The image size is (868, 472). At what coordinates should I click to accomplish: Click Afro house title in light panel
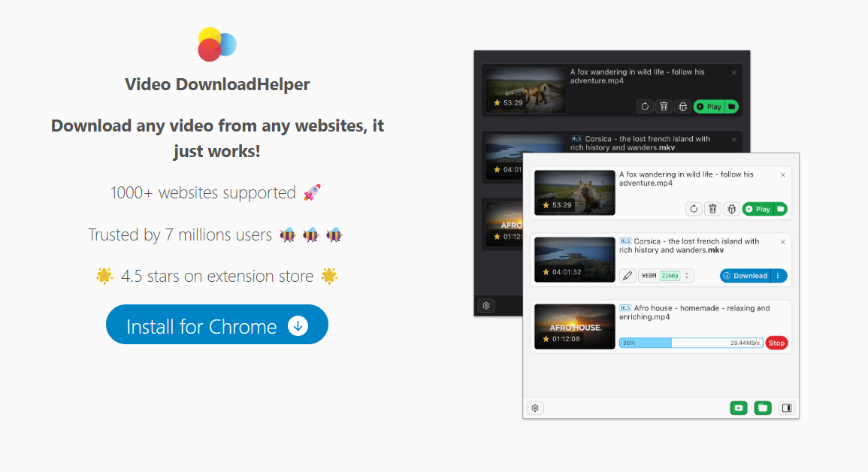pyautogui.click(x=694, y=313)
